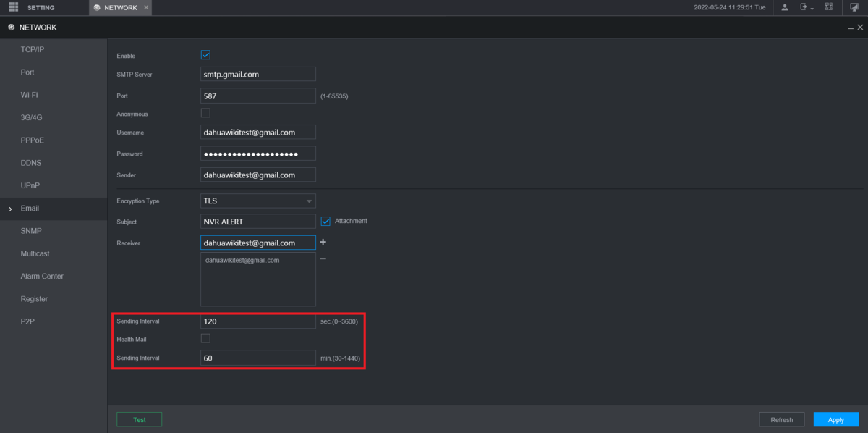Open the DDNS settings page

coord(31,163)
